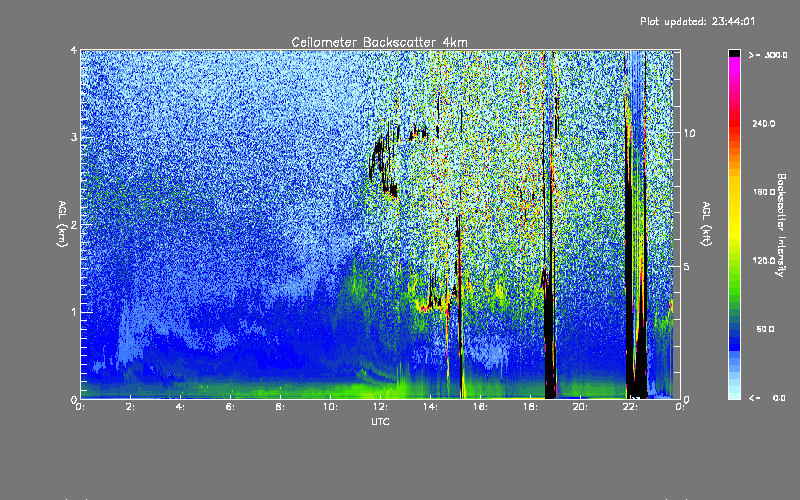Click the "180.0" colorbar value
Screen dimensions: 800x500
(764, 192)
